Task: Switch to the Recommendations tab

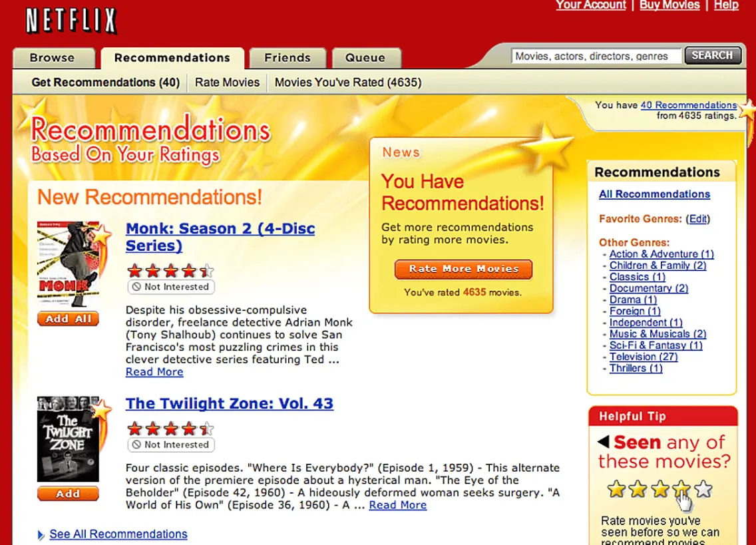Action: pyautogui.click(x=172, y=58)
